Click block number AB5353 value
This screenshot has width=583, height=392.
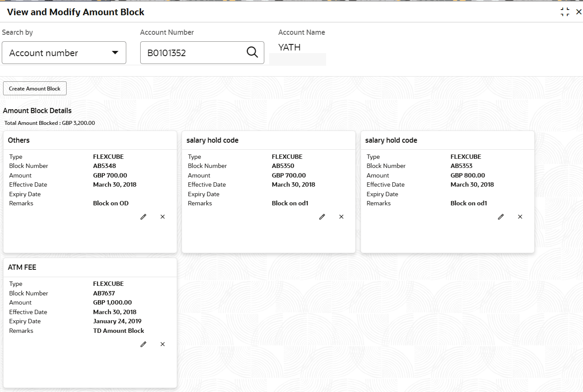click(x=462, y=166)
